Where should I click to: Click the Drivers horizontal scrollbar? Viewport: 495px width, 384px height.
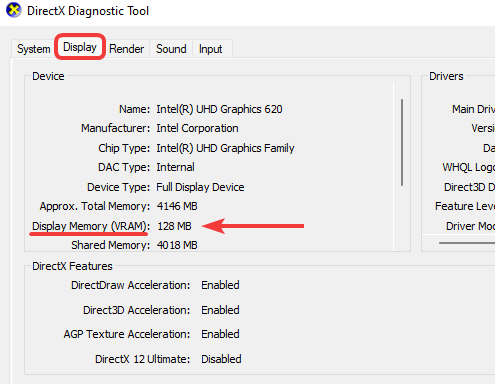click(467, 243)
